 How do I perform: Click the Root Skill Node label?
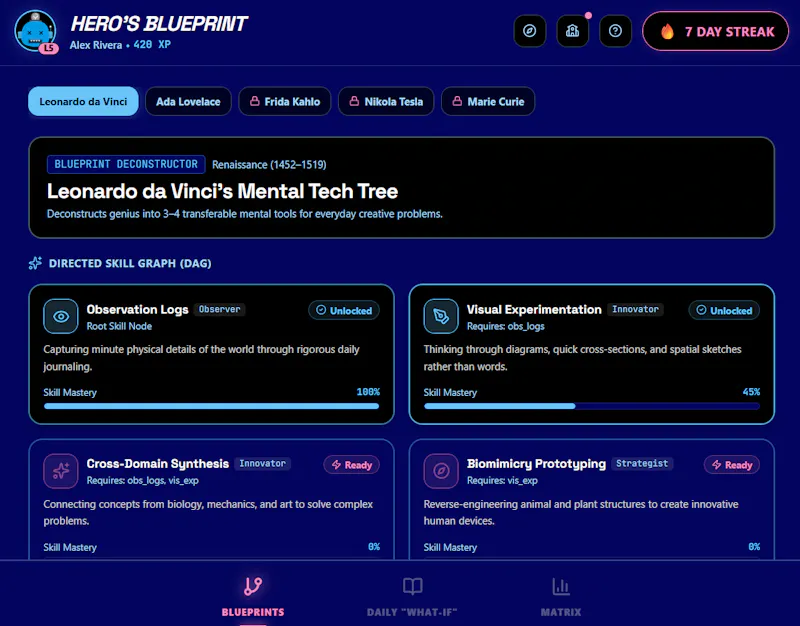(119, 326)
